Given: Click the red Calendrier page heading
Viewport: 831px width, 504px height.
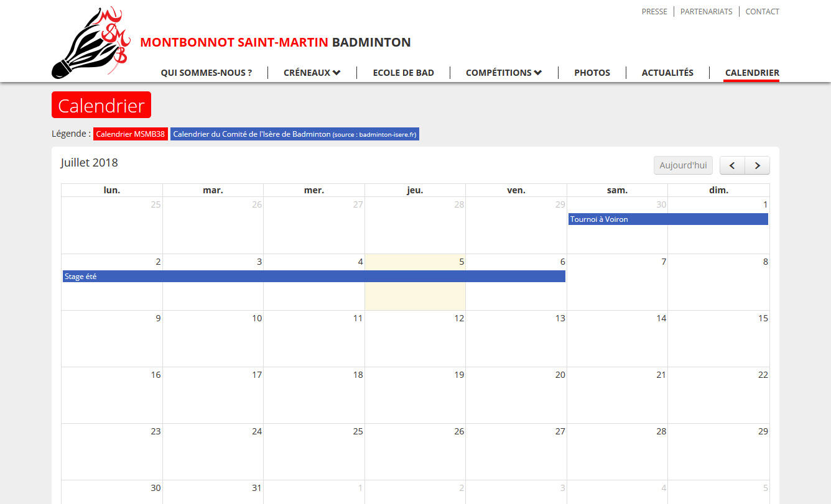Looking at the screenshot, I should [101, 105].
